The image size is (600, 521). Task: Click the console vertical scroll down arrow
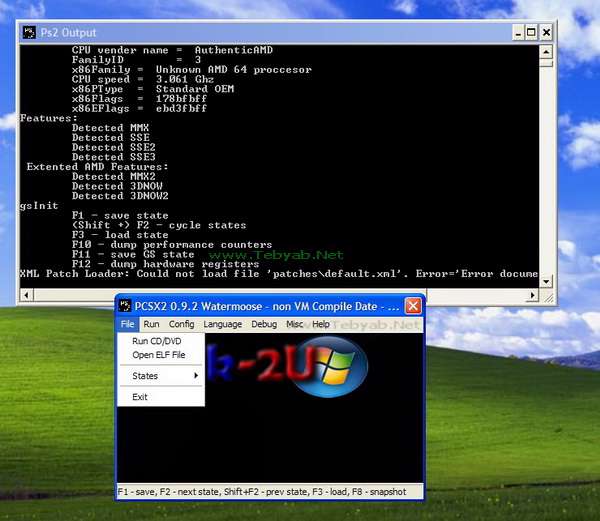(x=546, y=282)
